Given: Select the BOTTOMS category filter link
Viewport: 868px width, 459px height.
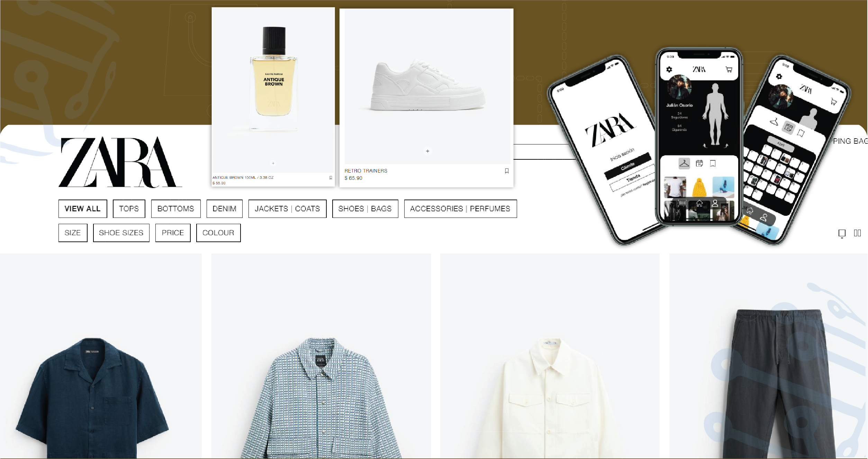Looking at the screenshot, I should (175, 209).
